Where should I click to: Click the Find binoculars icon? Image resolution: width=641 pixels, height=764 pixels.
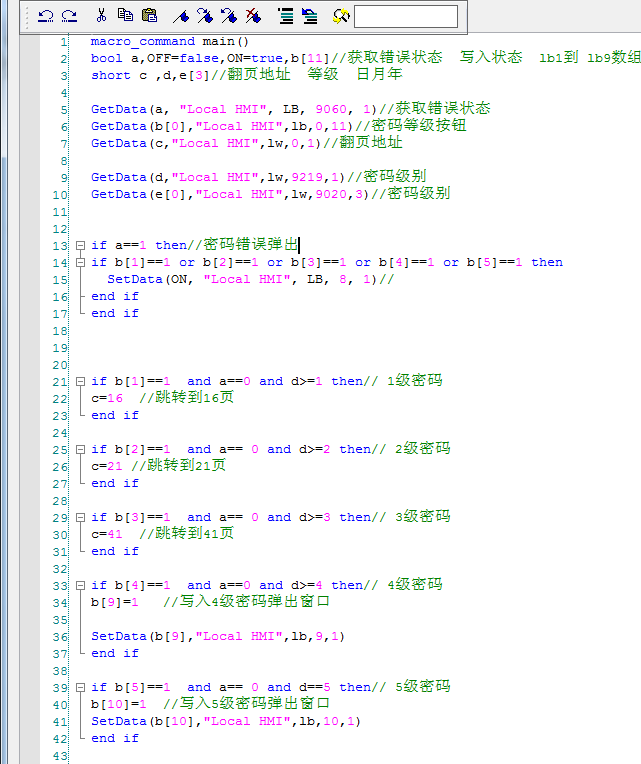pos(341,16)
